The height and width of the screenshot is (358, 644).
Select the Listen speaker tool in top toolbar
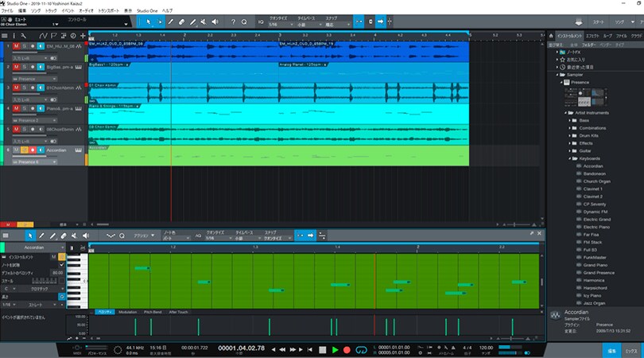(215, 21)
